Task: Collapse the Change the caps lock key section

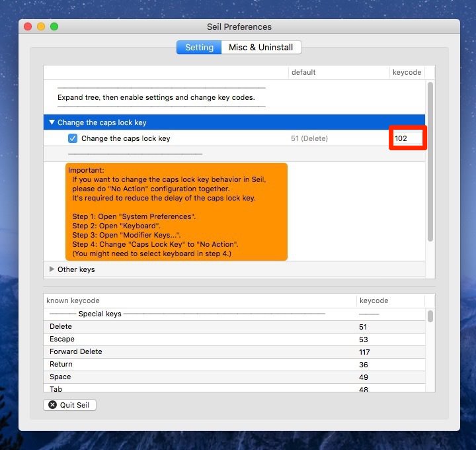Action: click(52, 122)
